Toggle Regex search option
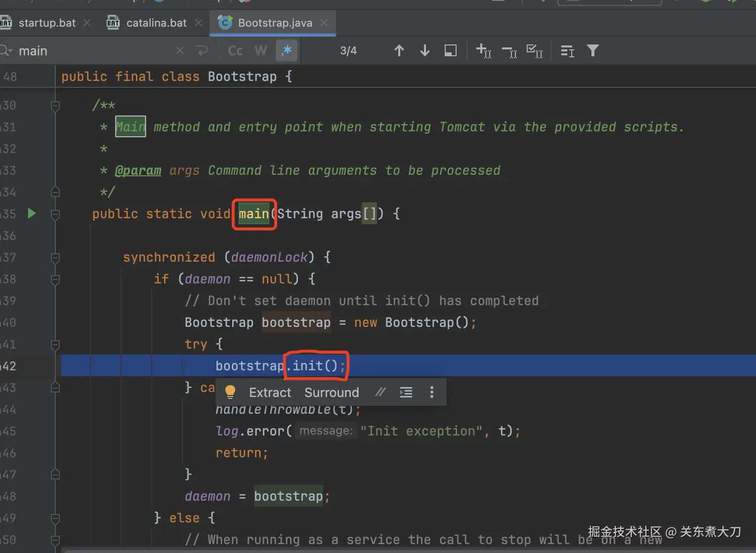The image size is (756, 553). (287, 50)
